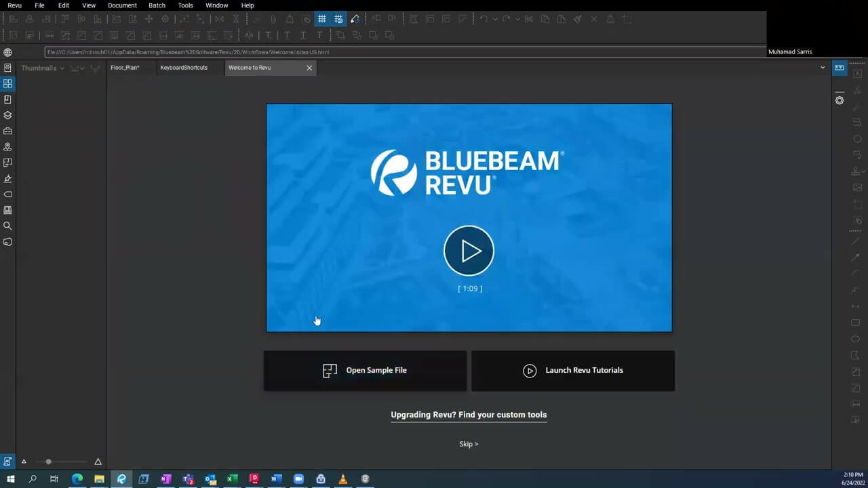
Task: Toggle the Reuse Markup Tool icon in toolbar
Action: coord(355,19)
